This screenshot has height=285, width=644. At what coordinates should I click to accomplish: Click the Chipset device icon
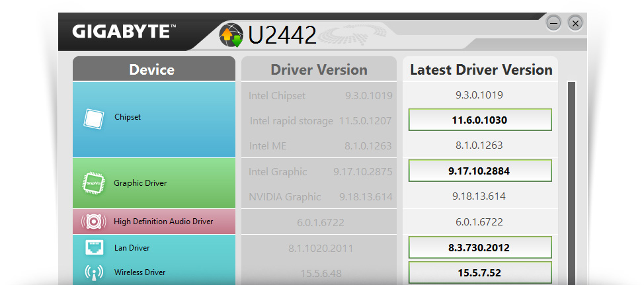click(93, 119)
